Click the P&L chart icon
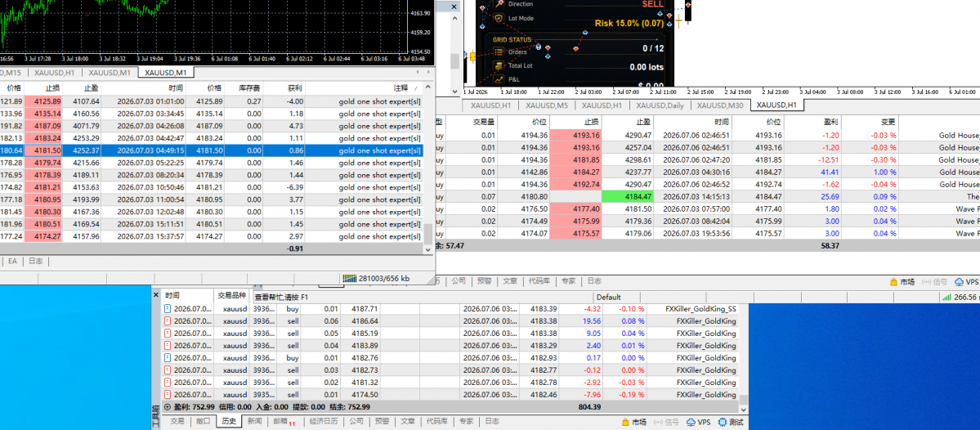Image resolution: width=980 pixels, height=430 pixels. pyautogui.click(x=499, y=79)
